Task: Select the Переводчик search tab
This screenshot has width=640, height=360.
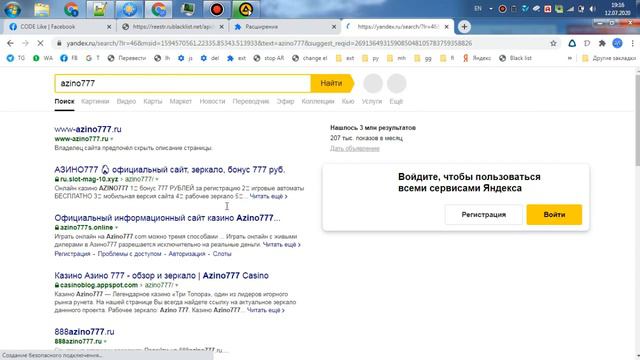Action: point(251,101)
